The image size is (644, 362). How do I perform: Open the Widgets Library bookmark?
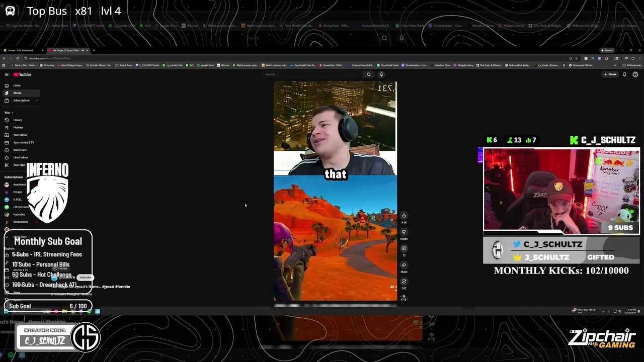click(463, 65)
